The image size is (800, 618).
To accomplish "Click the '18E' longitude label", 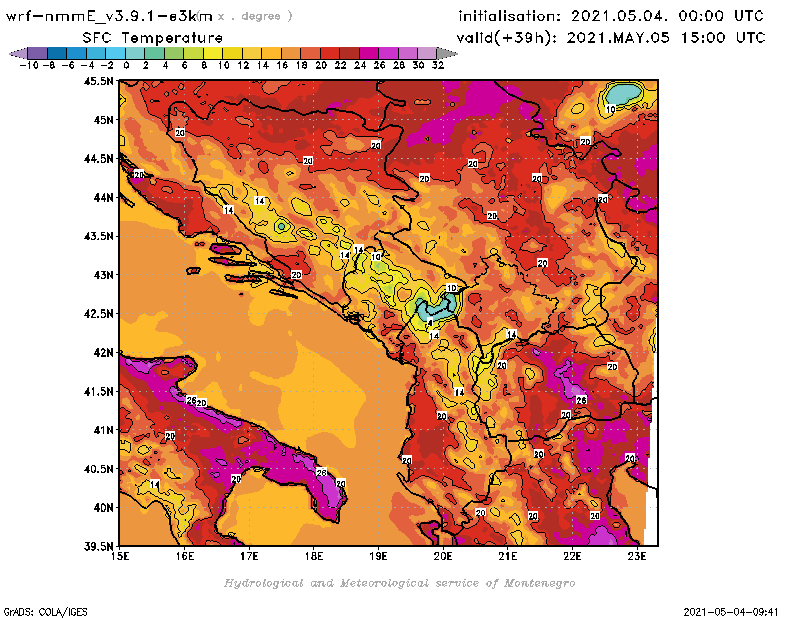I will point(314,556).
